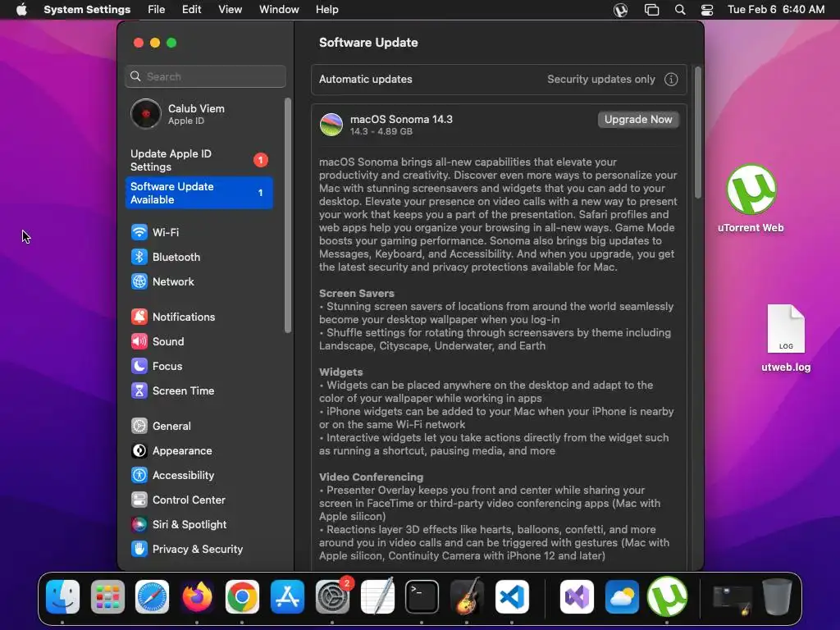This screenshot has height=630, width=840.
Task: Open the System Settings menu
Action: [x=87, y=10]
